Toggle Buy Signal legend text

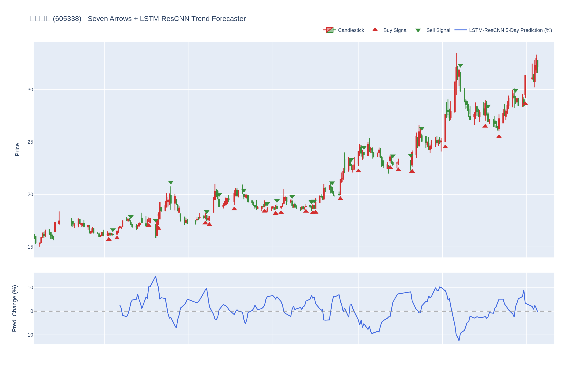395,30
